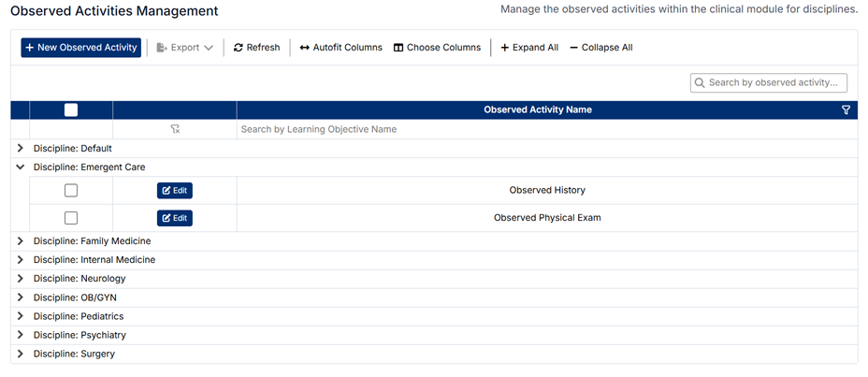The image size is (868, 377).
Task: Open the Export dropdown
Action: tap(184, 48)
